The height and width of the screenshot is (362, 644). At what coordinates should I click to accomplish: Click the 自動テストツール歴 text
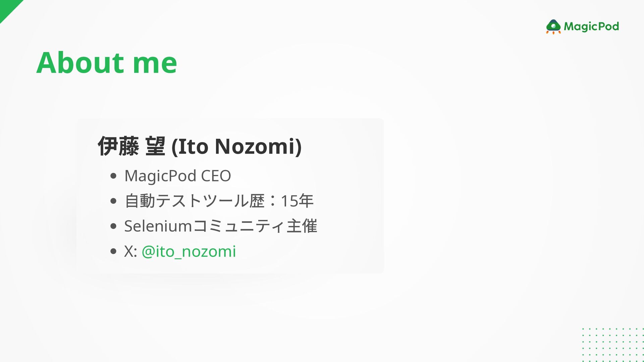[x=195, y=201]
